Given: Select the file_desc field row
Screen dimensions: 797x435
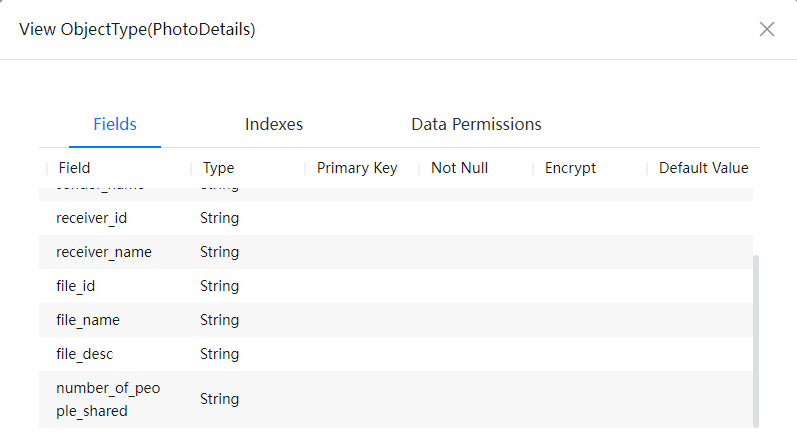Looking at the screenshot, I should coord(396,354).
